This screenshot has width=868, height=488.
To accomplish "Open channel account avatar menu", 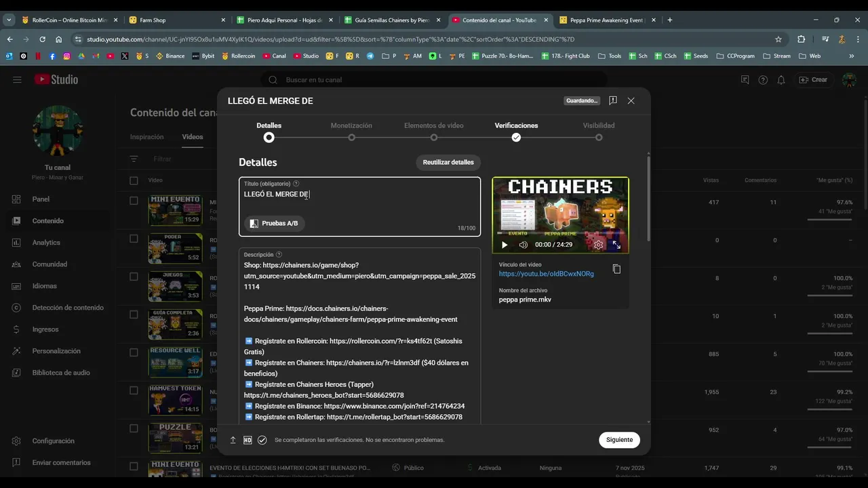I will (849, 80).
